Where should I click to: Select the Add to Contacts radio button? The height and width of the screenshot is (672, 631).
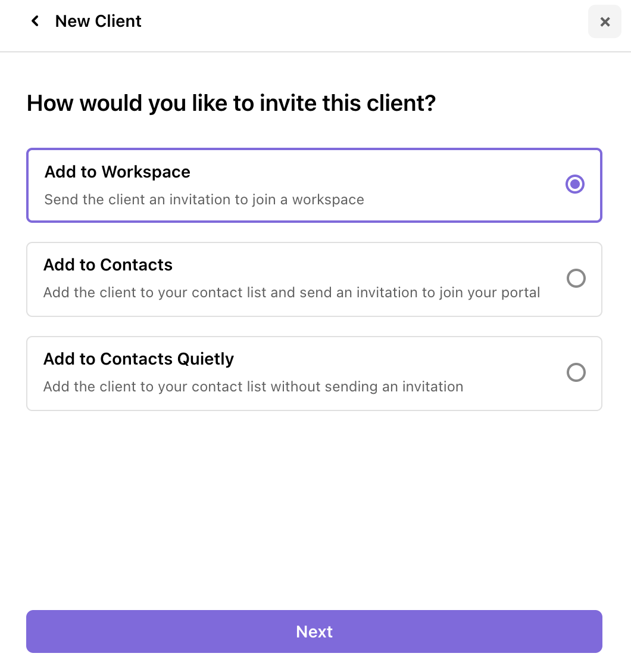[576, 278]
